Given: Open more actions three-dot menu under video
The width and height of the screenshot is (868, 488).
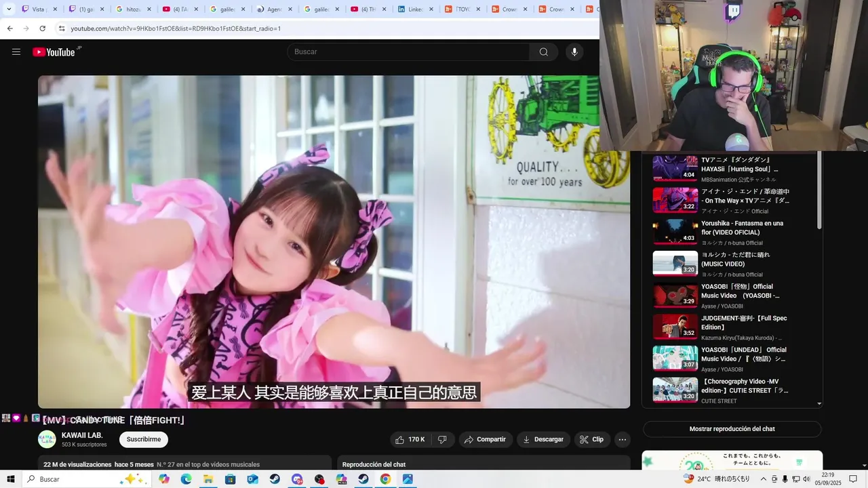Looking at the screenshot, I should 623,439.
